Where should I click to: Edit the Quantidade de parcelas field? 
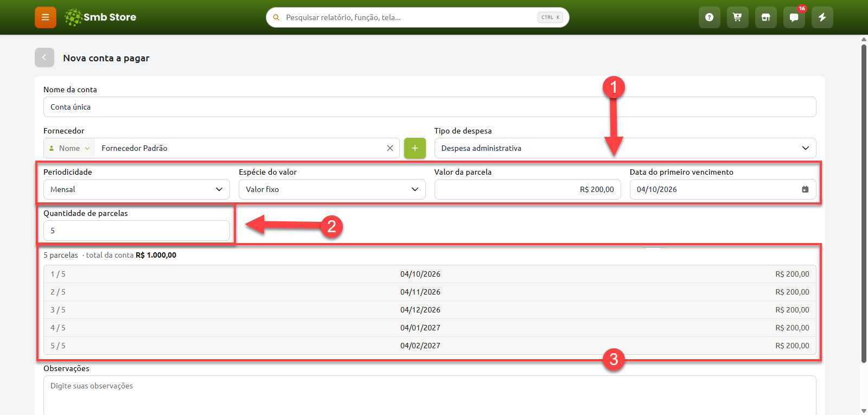137,231
